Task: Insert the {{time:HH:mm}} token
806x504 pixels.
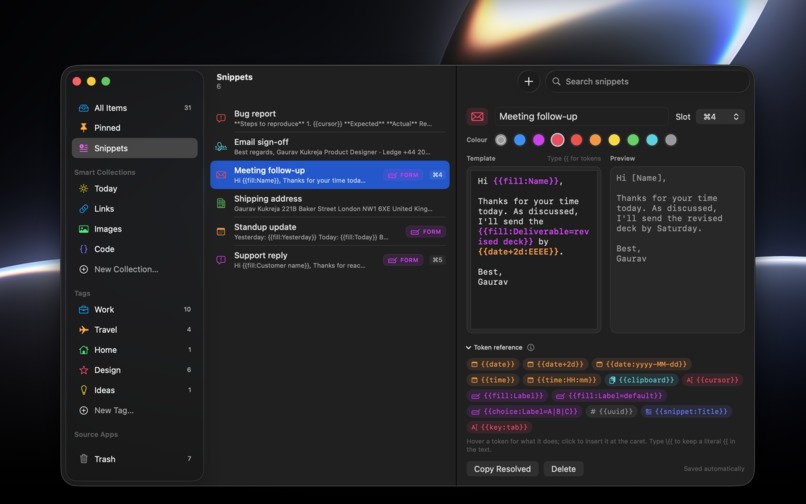Action: 561,380
